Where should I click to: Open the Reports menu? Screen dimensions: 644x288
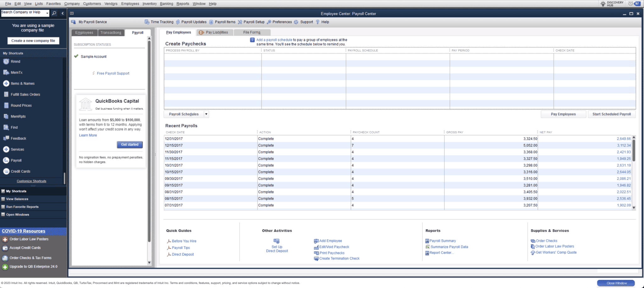coord(183,3)
